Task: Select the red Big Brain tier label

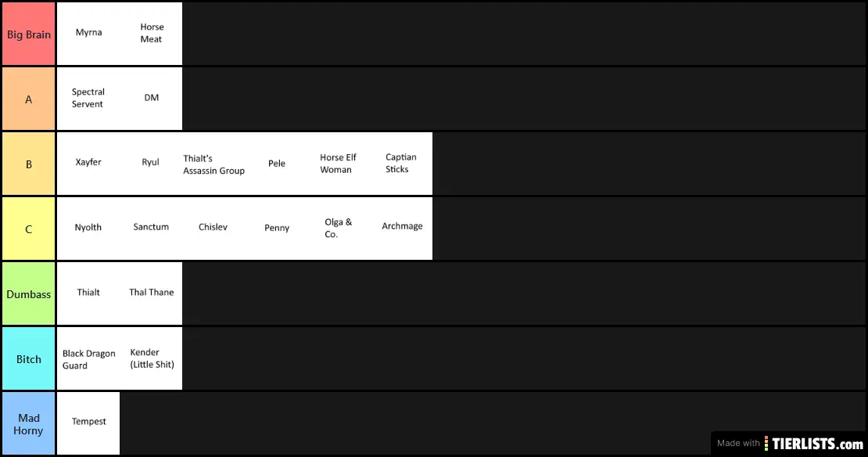Action: coord(29,34)
